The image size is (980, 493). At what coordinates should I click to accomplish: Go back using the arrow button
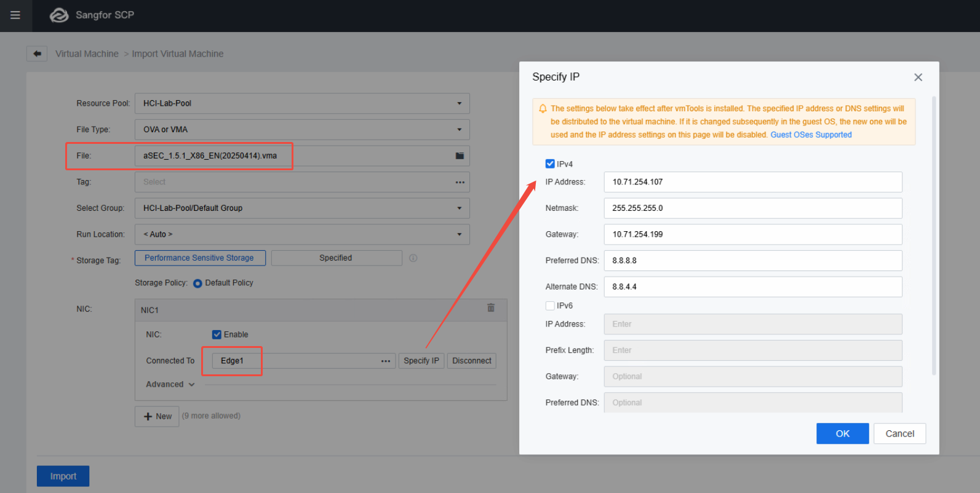coord(37,54)
